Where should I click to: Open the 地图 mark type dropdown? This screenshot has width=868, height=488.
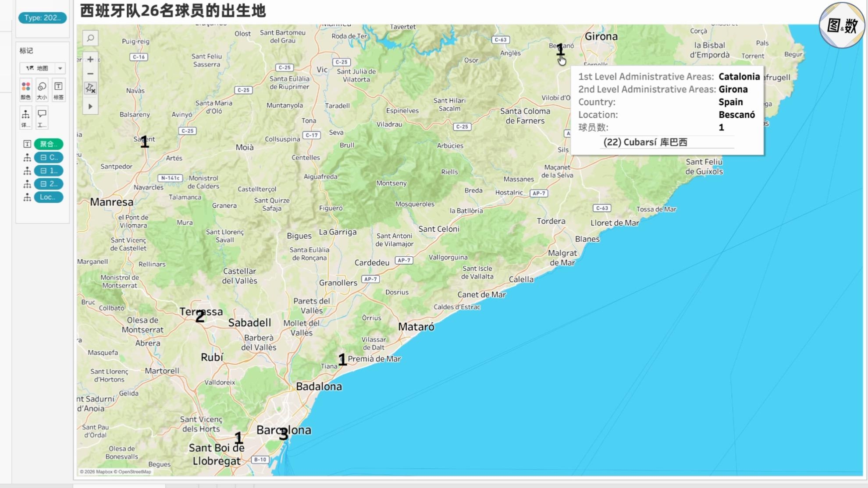tap(42, 68)
